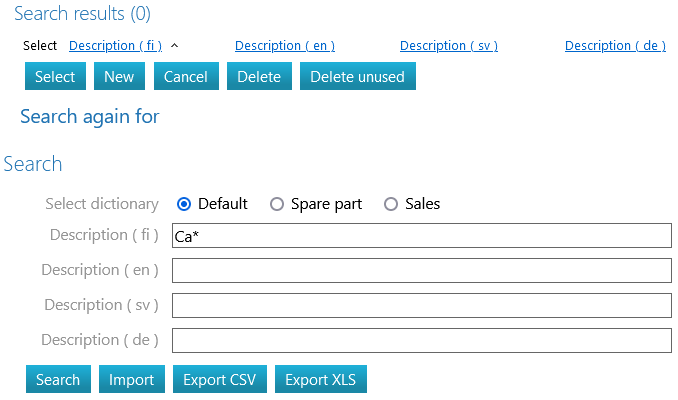Select the Default dictionary radio button
The image size is (678, 400).
click(x=184, y=204)
